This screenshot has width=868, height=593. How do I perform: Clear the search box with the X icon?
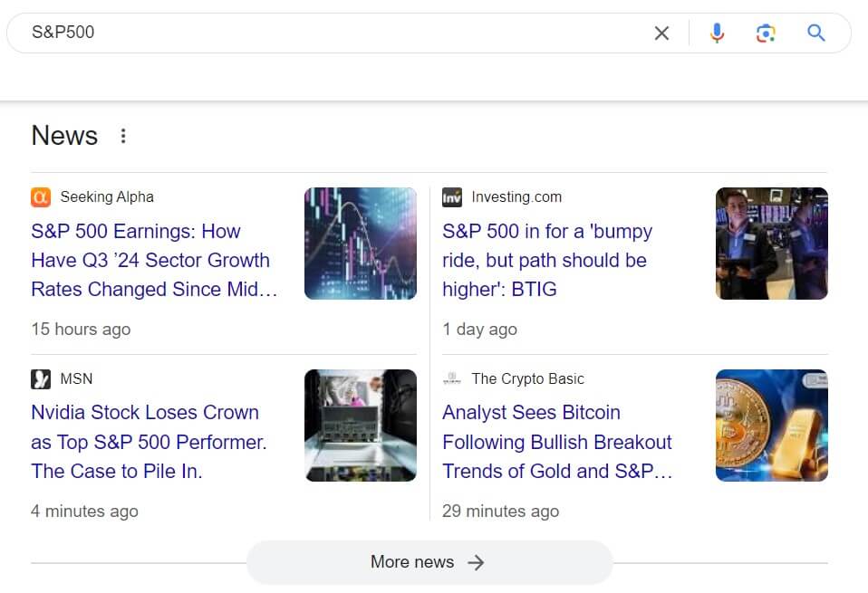pos(661,33)
